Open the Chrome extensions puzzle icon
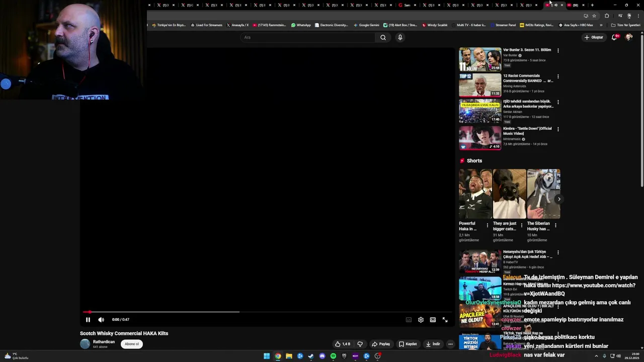The width and height of the screenshot is (644, 362). pyautogui.click(x=607, y=16)
